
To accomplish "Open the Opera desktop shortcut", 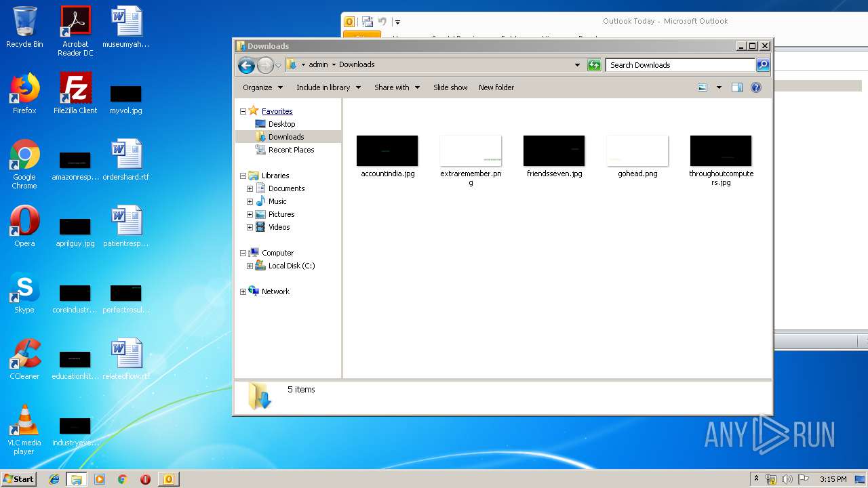I will pyautogui.click(x=24, y=226).
